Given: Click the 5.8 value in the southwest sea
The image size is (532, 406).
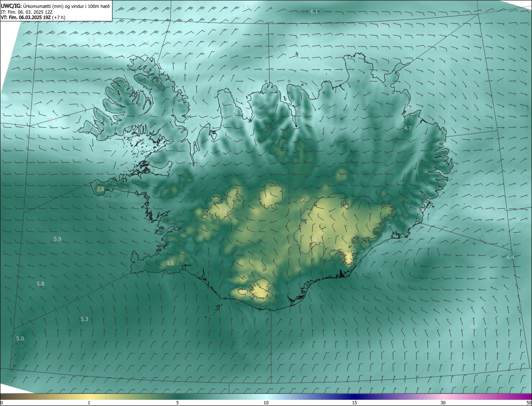Looking at the screenshot, I should pyautogui.click(x=40, y=284).
